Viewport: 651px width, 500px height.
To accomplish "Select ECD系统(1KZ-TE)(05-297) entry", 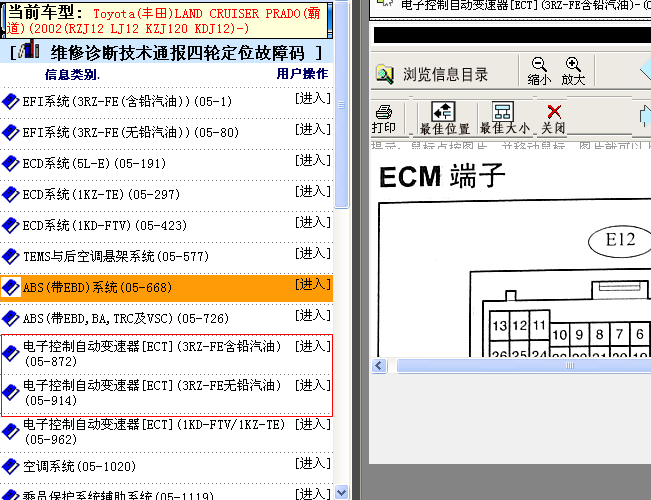I will (101, 195).
